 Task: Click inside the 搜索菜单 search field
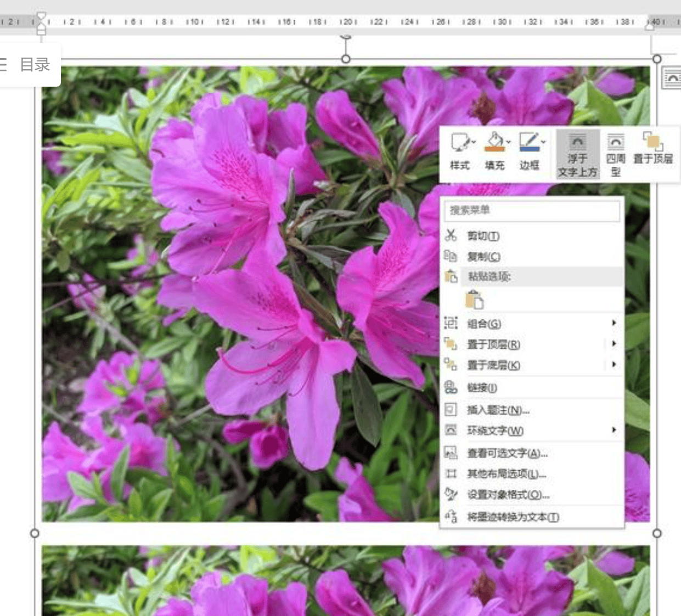click(531, 211)
